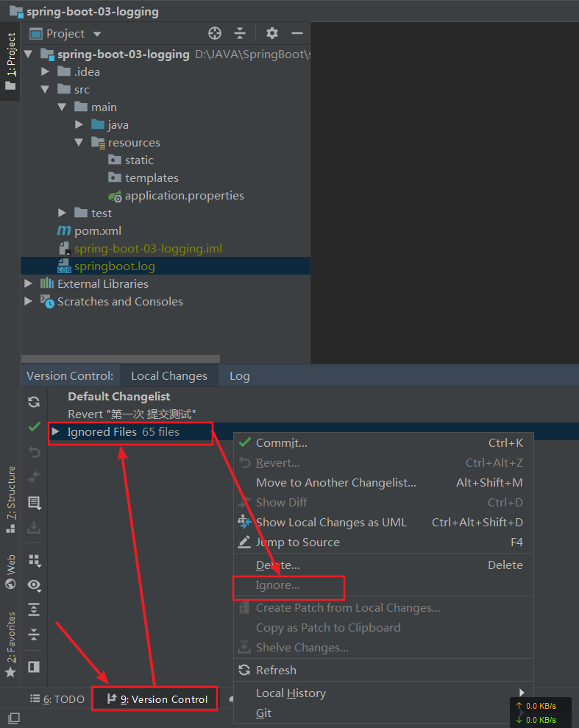Click the show diff arrows toolbar icon
This screenshot has width=579, height=728.
point(34,477)
